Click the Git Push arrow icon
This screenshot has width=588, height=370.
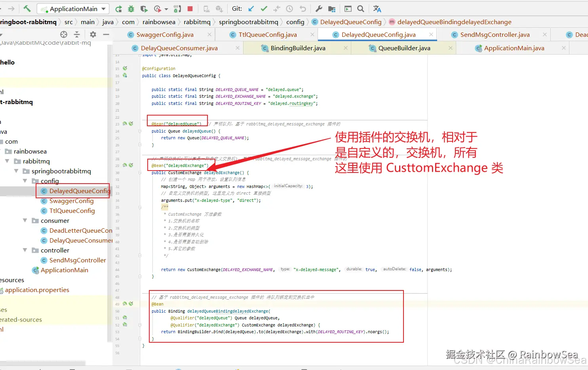(276, 9)
